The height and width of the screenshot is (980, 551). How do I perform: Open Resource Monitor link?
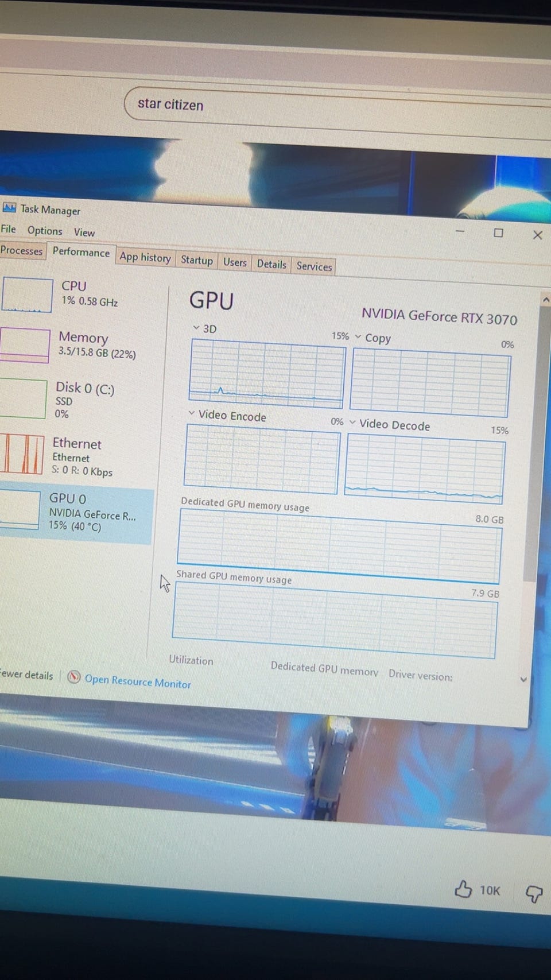click(x=138, y=681)
